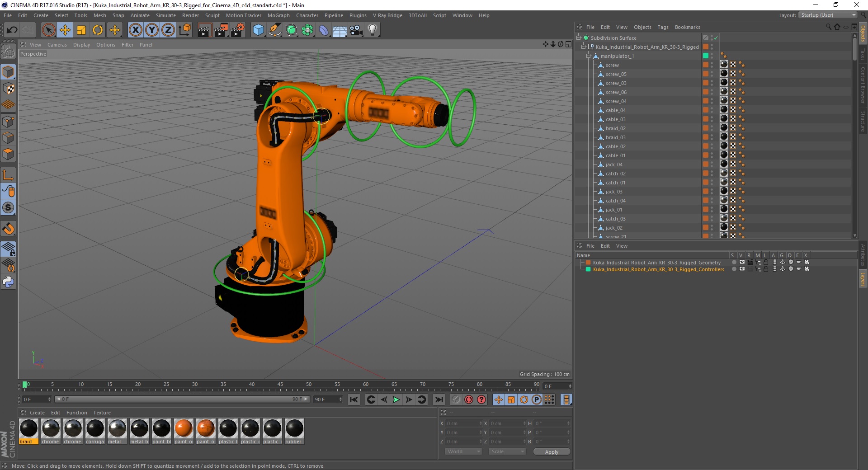Open the Layout Startup dropdown
This screenshot has height=470, width=868.
[828, 15]
